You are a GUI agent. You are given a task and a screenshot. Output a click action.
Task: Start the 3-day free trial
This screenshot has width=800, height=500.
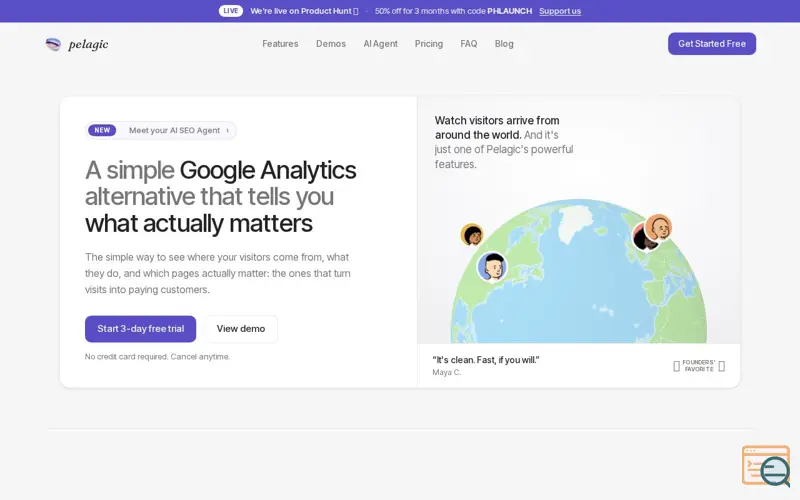(x=140, y=329)
